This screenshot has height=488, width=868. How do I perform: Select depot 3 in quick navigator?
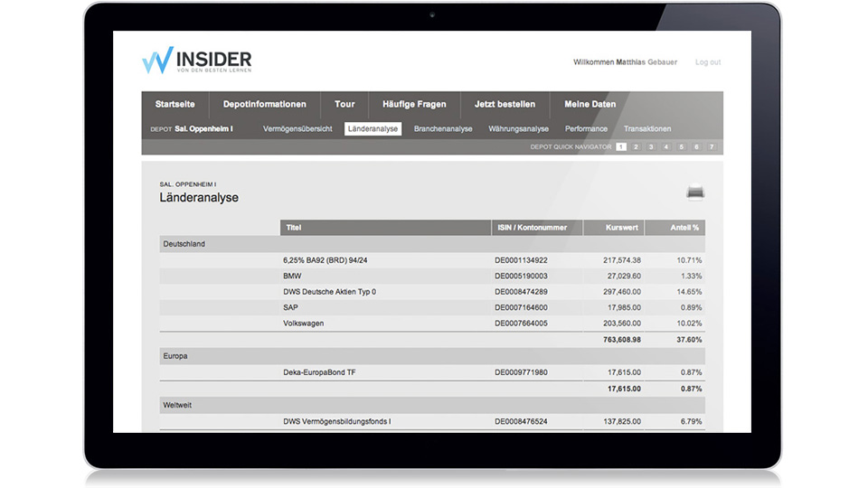coord(651,146)
